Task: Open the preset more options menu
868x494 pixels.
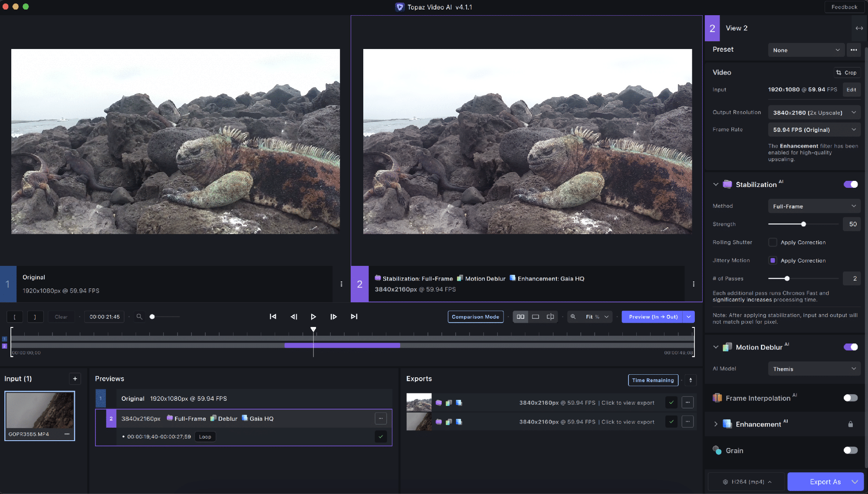Action: 854,50
